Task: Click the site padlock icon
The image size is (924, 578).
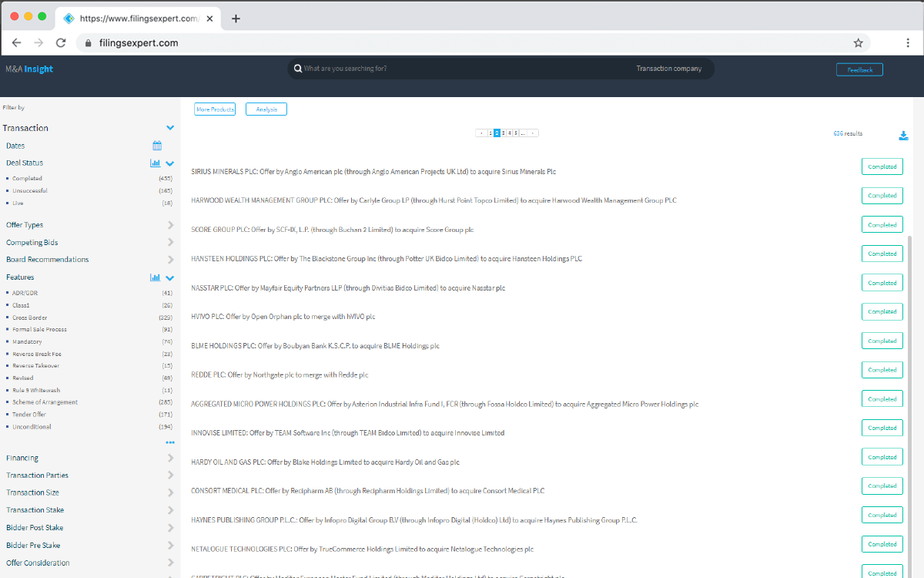Action: pyautogui.click(x=89, y=43)
